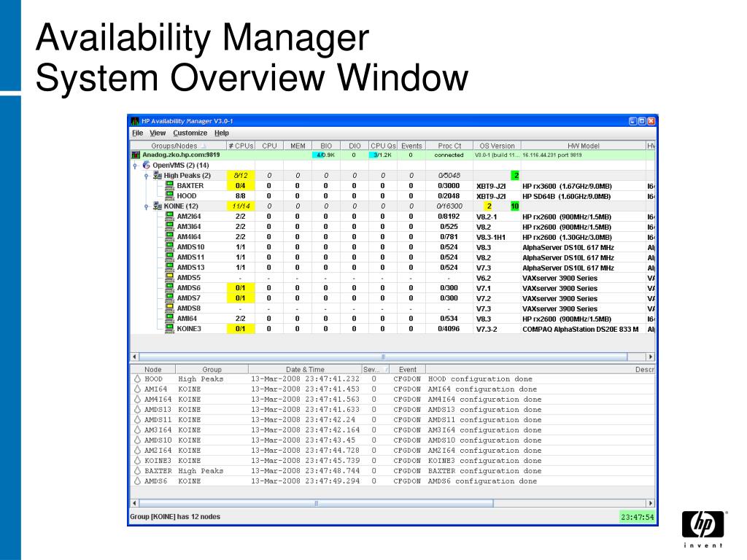The height and width of the screenshot is (560, 747).
Task: Click green 10 badge in KOINE row
Action: (x=515, y=206)
